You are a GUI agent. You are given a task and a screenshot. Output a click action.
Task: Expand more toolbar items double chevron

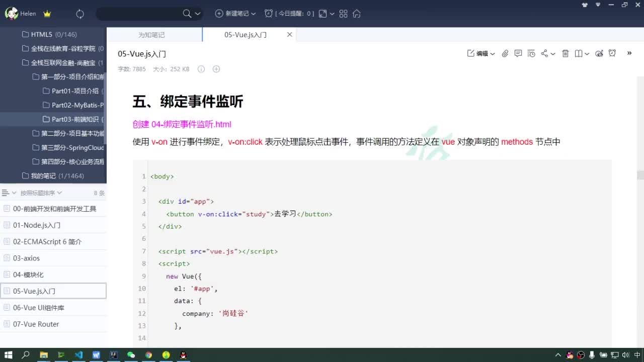[x=629, y=53]
